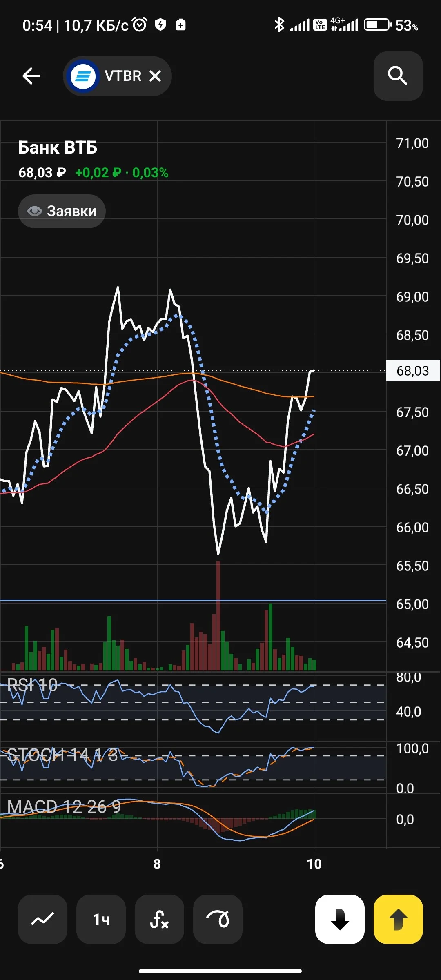The image size is (441, 980).
Task: Tap the blue horizontal 65,00 level line
Action: click(193, 601)
